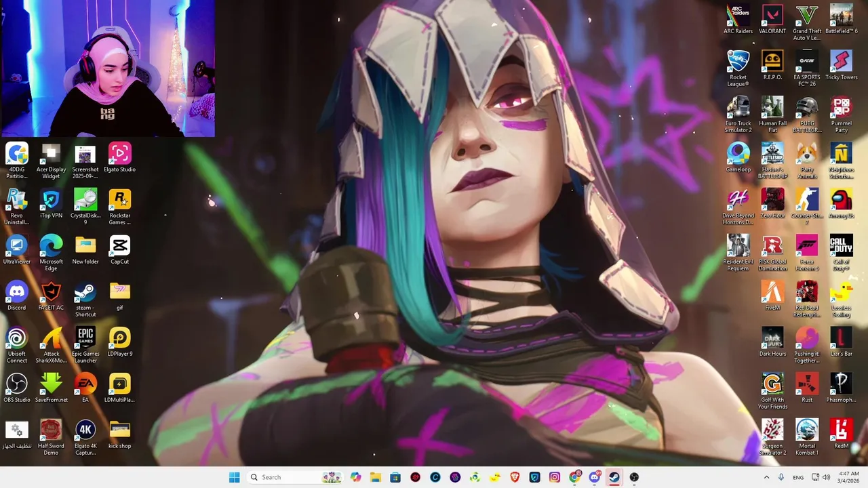Viewport: 868px width, 488px height.
Task: Select the Rust game shortcut
Action: click(x=807, y=388)
